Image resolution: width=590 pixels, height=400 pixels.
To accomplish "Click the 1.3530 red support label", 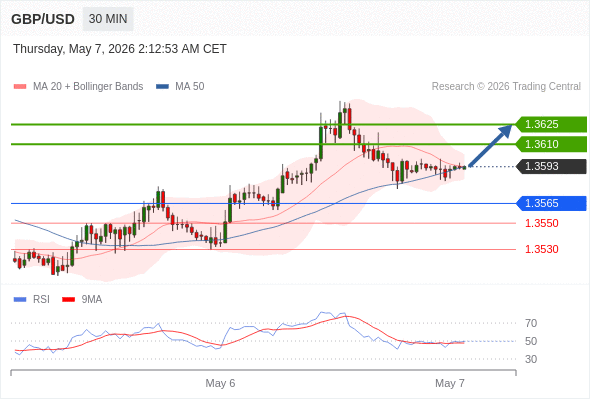I will pyautogui.click(x=541, y=249).
